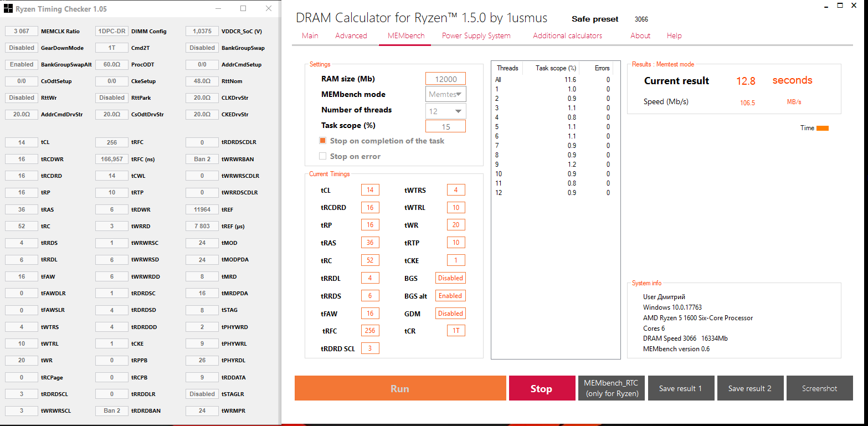Click the MEMbench version 0.6 text
Image resolution: width=868 pixels, height=426 pixels.
pyautogui.click(x=676, y=349)
